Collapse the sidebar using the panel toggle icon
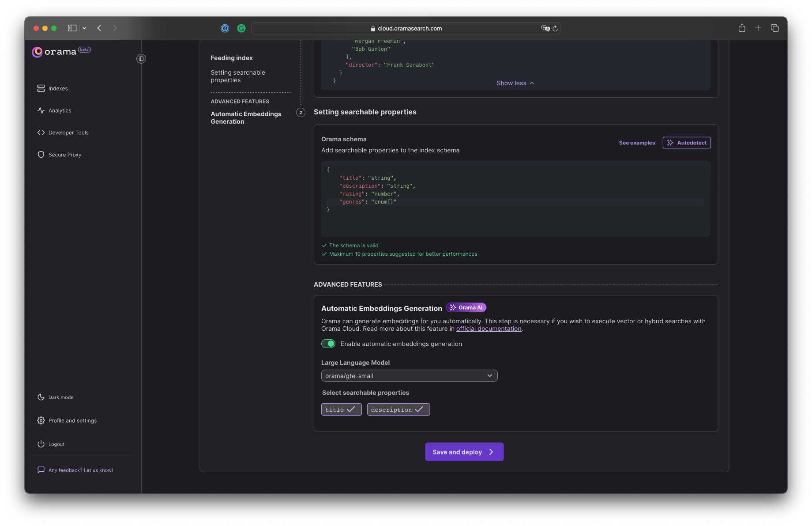 click(141, 59)
